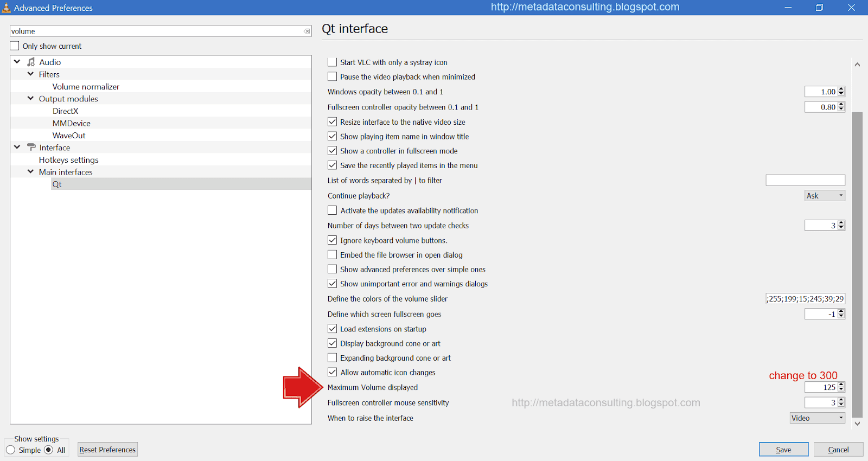
Task: Collapse the Output modules node
Action: [30, 99]
